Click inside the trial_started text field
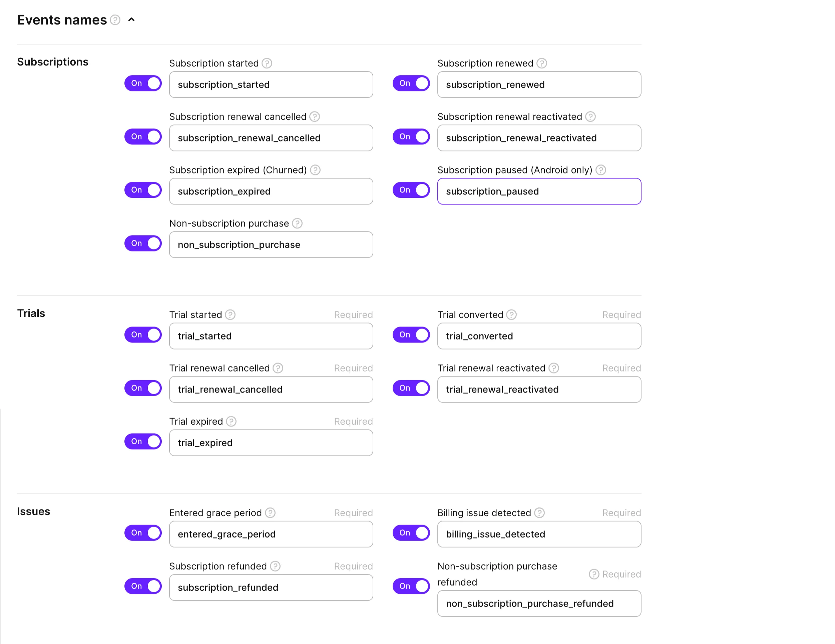This screenshot has height=644, width=835. 271,336
